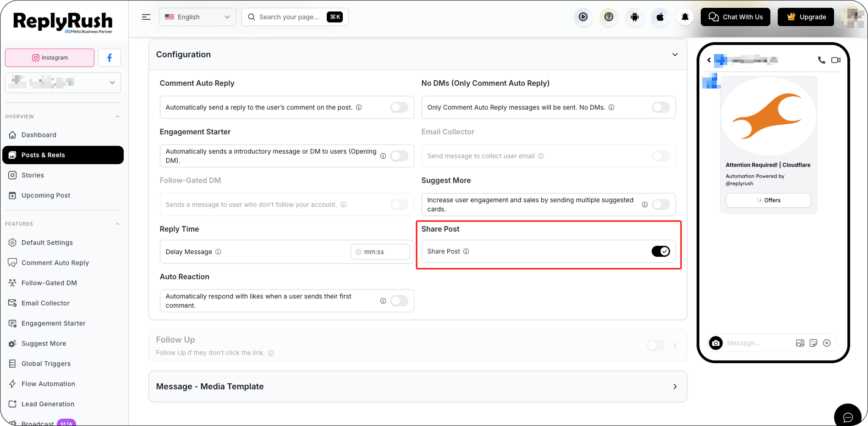Click the Upgrade button
Image resolution: width=868 pixels, height=426 pixels.
click(806, 17)
